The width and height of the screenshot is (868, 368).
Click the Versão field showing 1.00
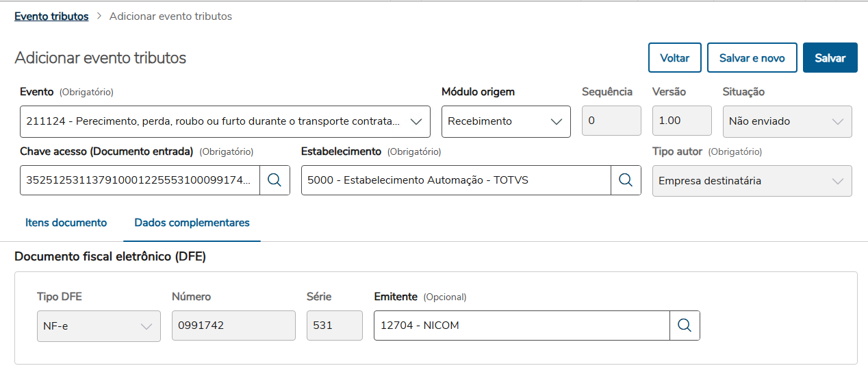click(x=681, y=121)
